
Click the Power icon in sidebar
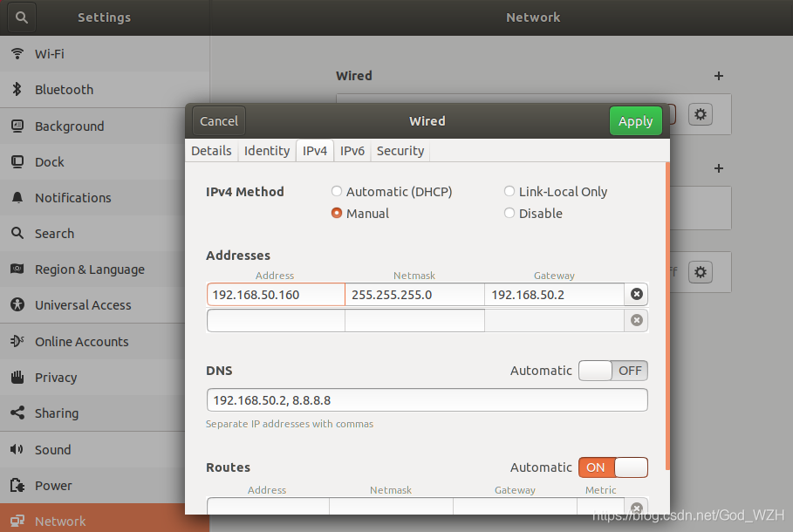click(17, 485)
